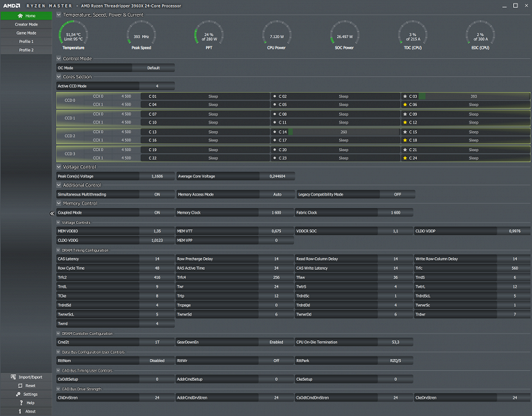Viewport: 532px width, 416px height.
Task: Collapse the Control Mode section
Action: click(59, 58)
